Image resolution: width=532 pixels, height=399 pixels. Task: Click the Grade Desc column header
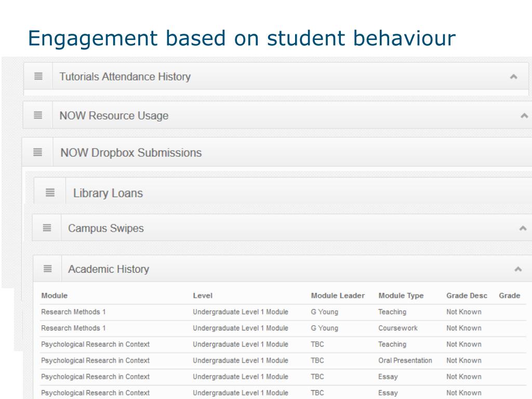point(467,296)
